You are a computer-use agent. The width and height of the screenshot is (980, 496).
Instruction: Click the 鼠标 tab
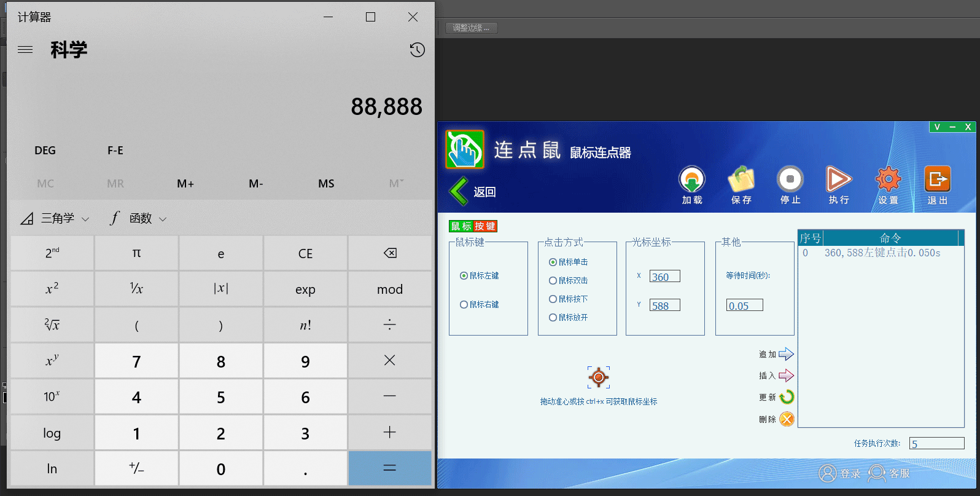[x=461, y=226]
